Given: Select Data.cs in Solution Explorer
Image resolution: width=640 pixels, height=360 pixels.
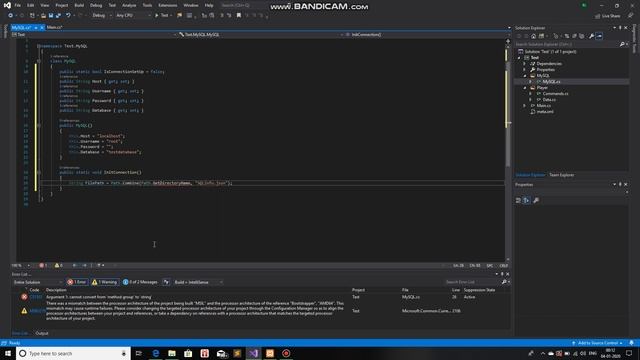Looking at the screenshot, I should (x=549, y=100).
